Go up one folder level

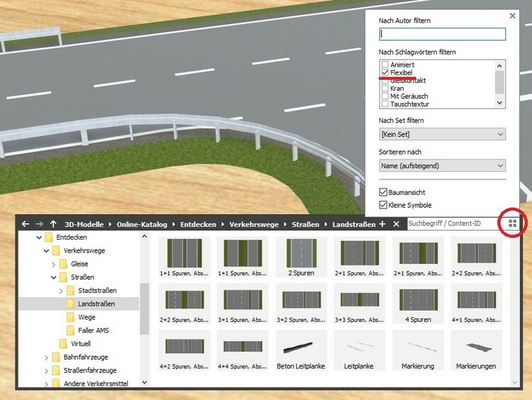tap(53, 224)
